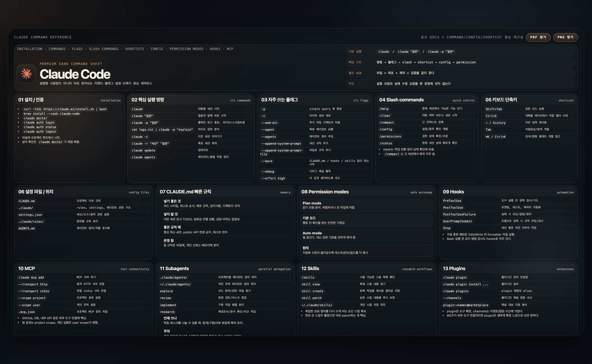Click the 11 Subagents section header

coord(174,268)
